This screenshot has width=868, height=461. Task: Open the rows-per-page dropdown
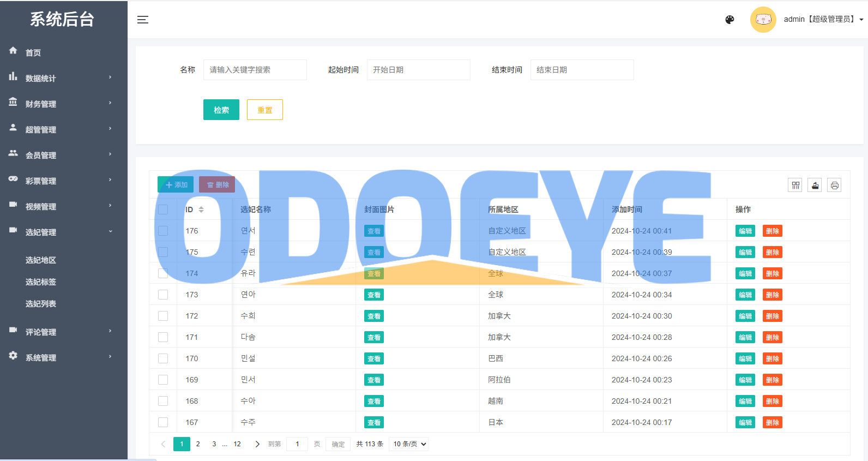click(408, 444)
